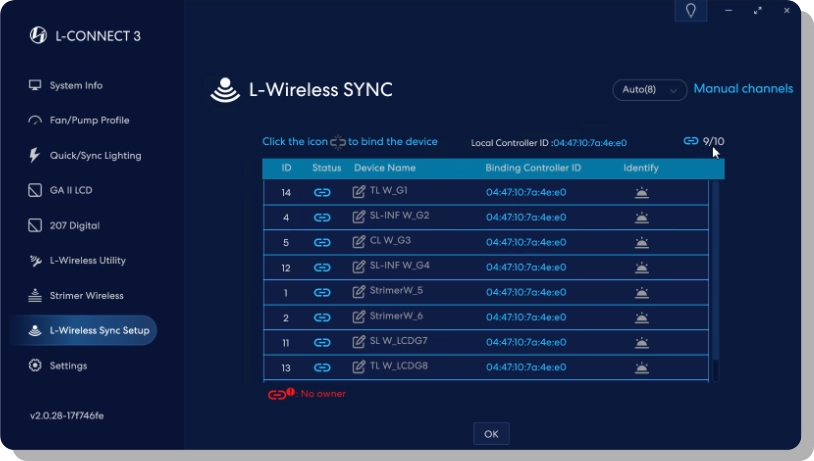Viewport: 814px width, 461px height.
Task: Identify the TL W_G1 device
Action: click(x=642, y=193)
